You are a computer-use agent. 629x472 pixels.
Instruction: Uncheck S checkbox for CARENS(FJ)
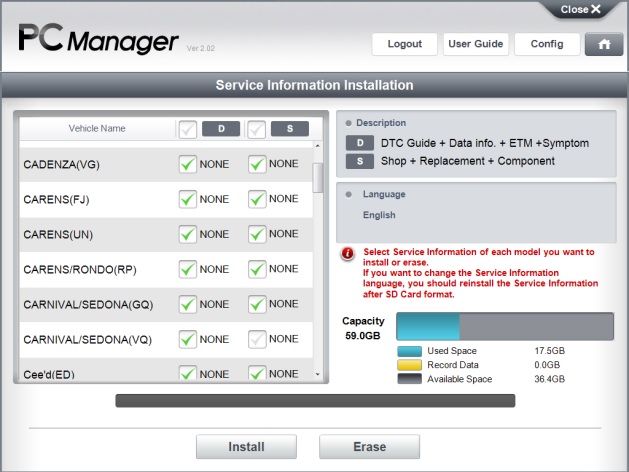257,199
